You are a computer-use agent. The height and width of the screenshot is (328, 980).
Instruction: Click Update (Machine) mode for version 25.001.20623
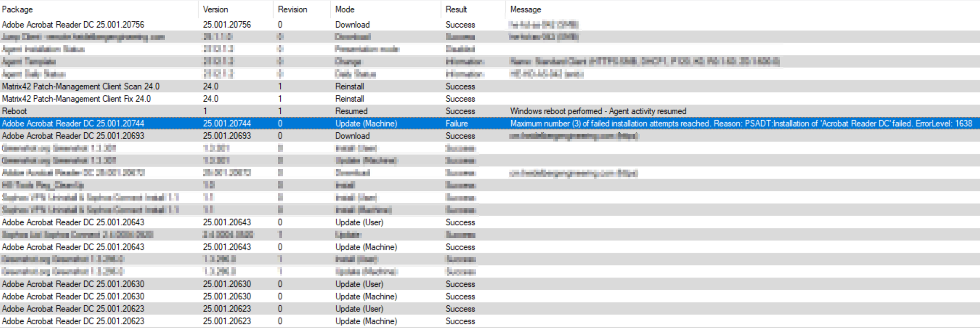click(366, 321)
